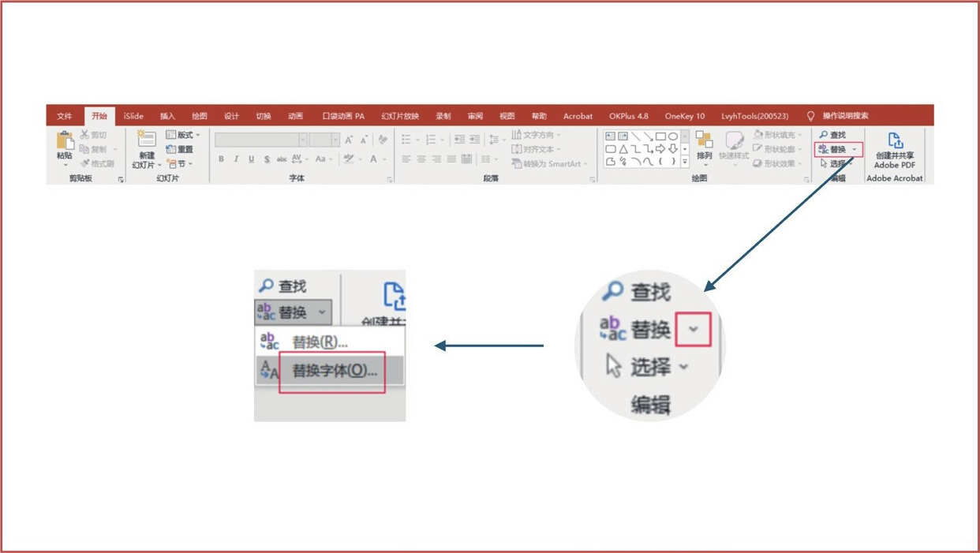Click the Arrange icon in drawing group
The height and width of the screenshot is (553, 980).
click(704, 140)
